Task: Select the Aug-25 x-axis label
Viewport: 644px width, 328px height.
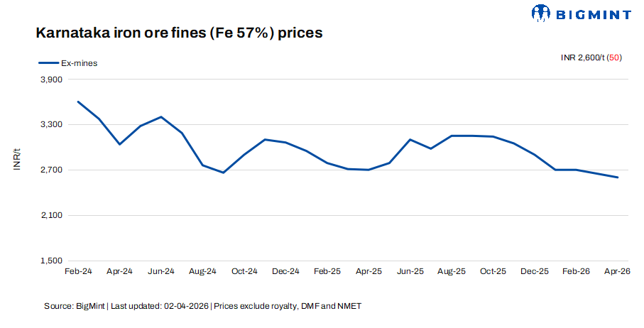Action: coord(452,271)
